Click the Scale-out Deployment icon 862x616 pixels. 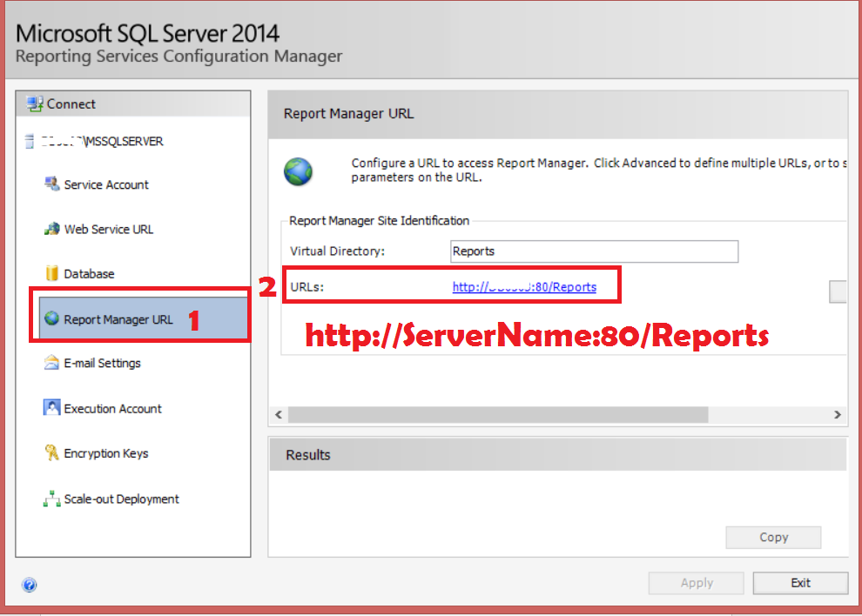click(51, 499)
